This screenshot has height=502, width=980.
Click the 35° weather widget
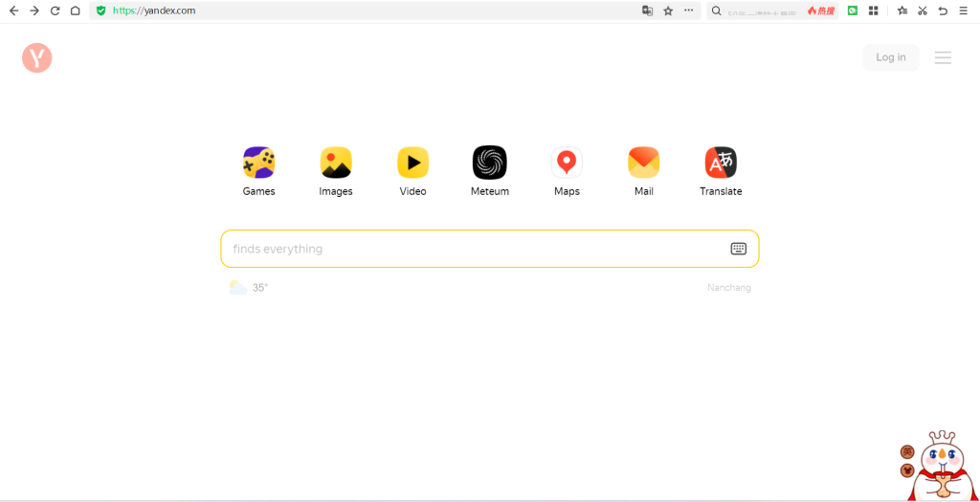click(250, 288)
